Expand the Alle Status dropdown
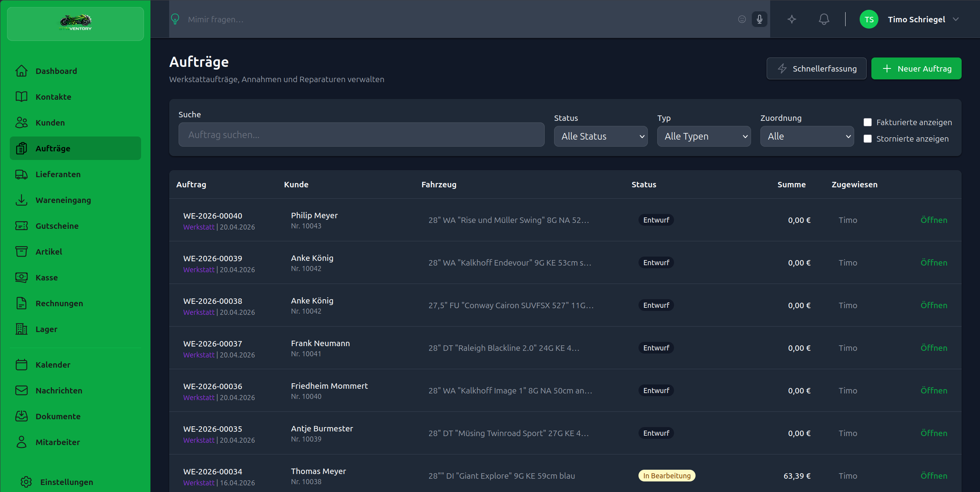 point(601,136)
